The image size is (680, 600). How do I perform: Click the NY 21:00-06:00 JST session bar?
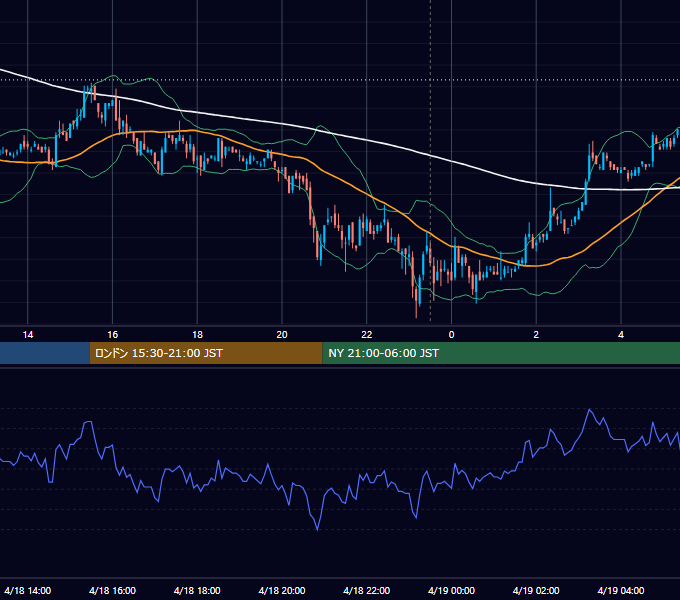coord(501,353)
